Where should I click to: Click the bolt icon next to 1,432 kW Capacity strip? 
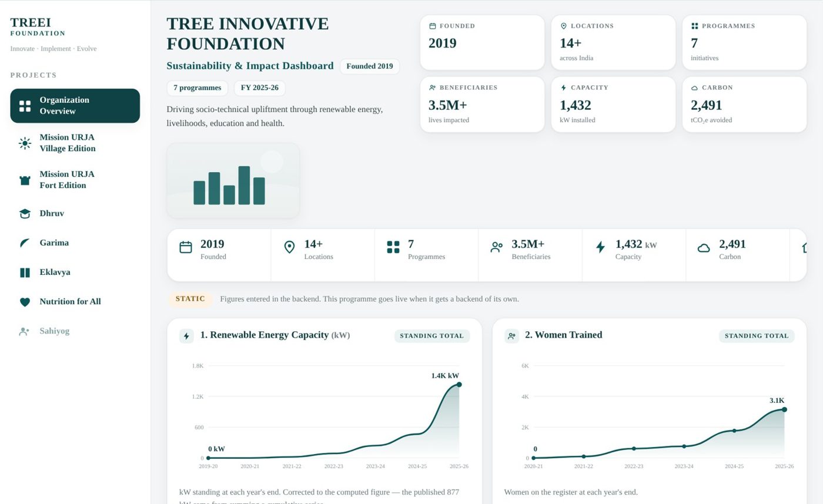coord(600,247)
